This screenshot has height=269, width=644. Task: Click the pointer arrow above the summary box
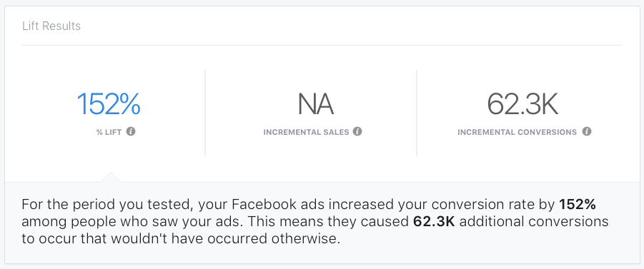tap(110, 178)
